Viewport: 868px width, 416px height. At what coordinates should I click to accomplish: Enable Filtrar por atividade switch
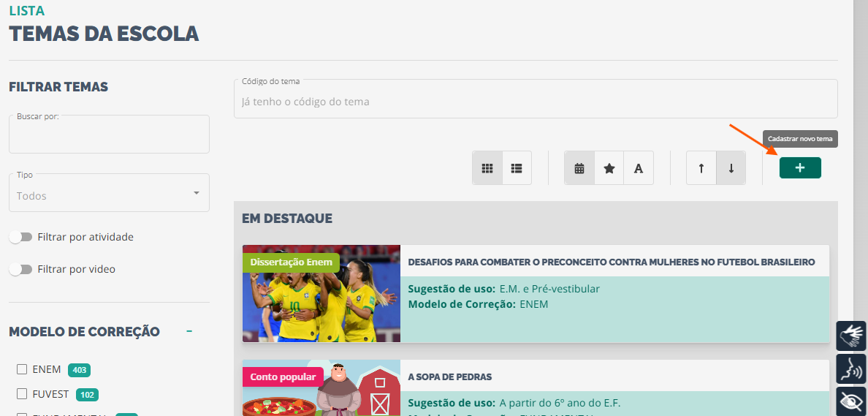coord(20,237)
